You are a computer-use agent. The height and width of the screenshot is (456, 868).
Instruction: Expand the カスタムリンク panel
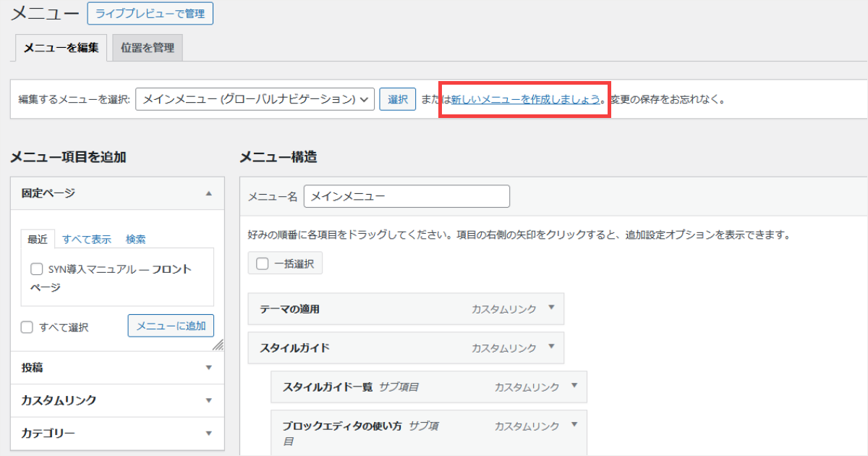tap(210, 400)
